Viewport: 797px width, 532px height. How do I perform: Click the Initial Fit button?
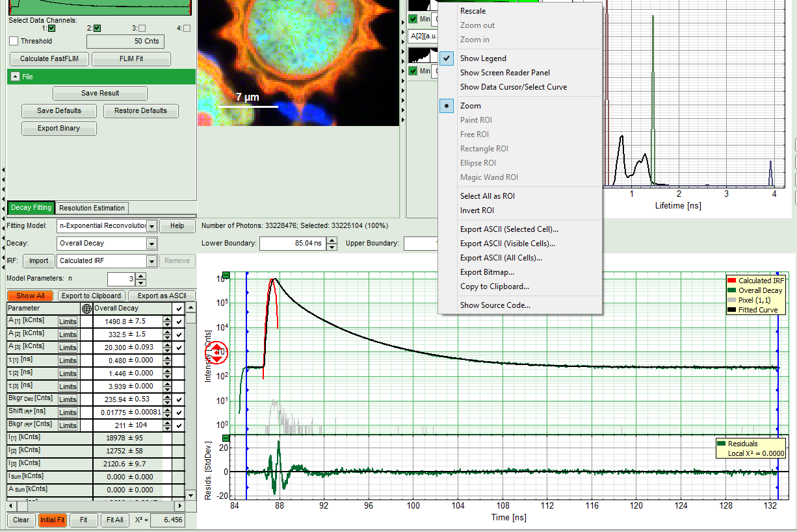[52, 520]
